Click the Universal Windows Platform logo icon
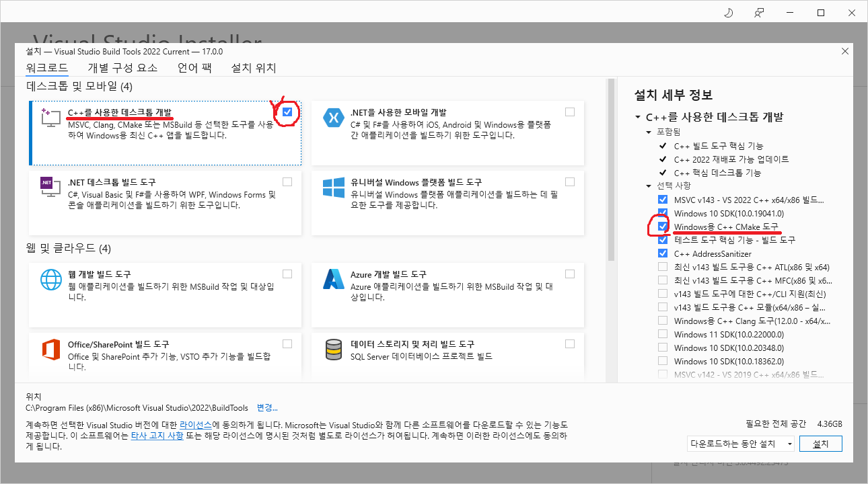The image size is (868, 484). coord(333,187)
